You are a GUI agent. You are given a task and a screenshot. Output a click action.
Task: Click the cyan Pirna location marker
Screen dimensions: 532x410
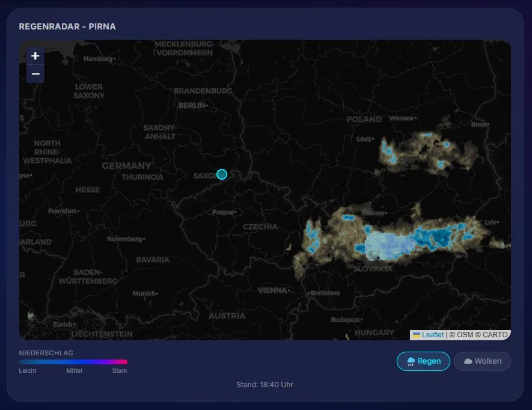(x=222, y=174)
